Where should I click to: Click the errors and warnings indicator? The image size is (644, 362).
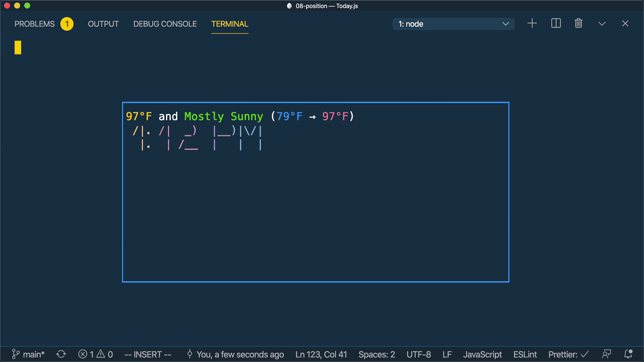coord(96,354)
